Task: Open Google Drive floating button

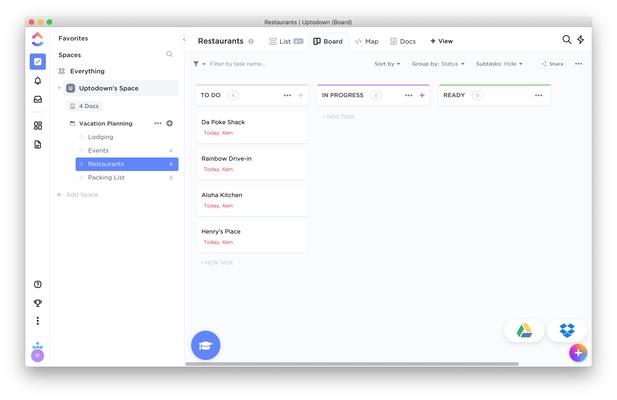Action: 524,331
